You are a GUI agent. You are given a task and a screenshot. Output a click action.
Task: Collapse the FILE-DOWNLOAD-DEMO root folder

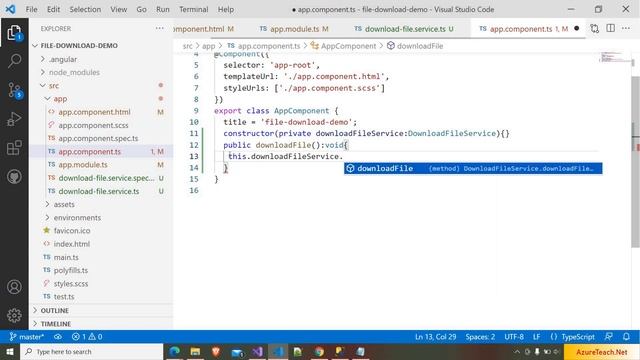pos(79,46)
